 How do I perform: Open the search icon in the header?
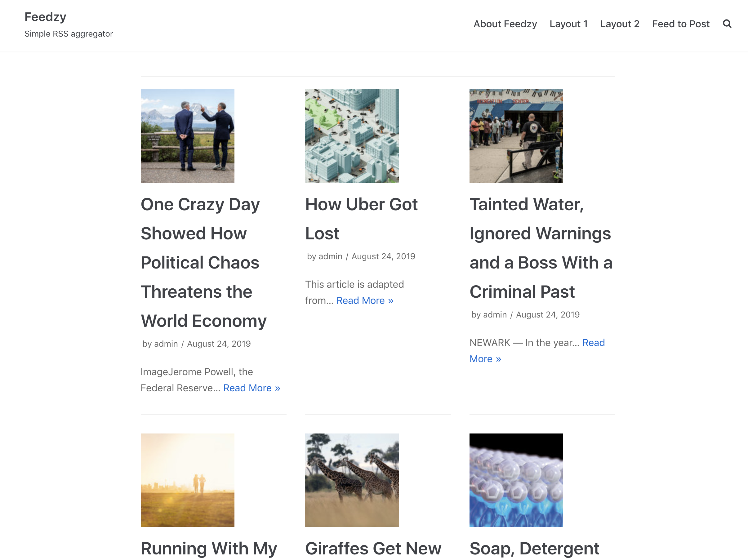726,24
